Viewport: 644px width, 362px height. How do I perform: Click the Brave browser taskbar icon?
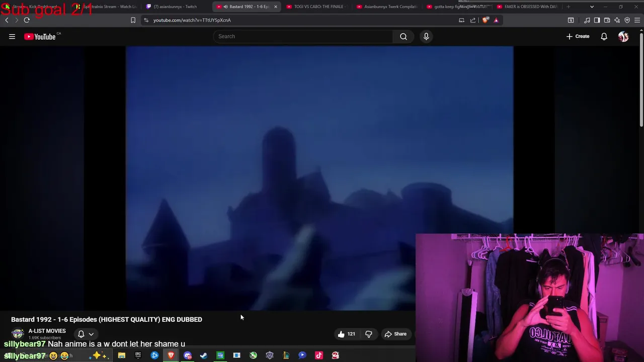[x=171, y=355]
